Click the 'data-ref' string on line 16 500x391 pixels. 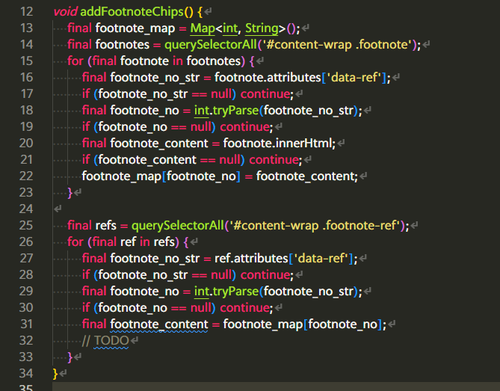pyautogui.click(x=354, y=78)
